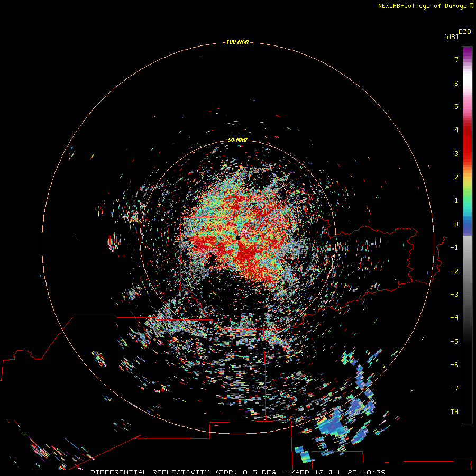Click the TH label on the color scale
This screenshot has height=476, width=476.
(x=454, y=412)
